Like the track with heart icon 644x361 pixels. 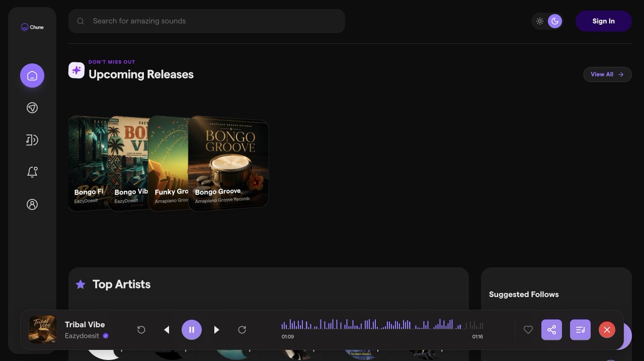click(x=528, y=330)
